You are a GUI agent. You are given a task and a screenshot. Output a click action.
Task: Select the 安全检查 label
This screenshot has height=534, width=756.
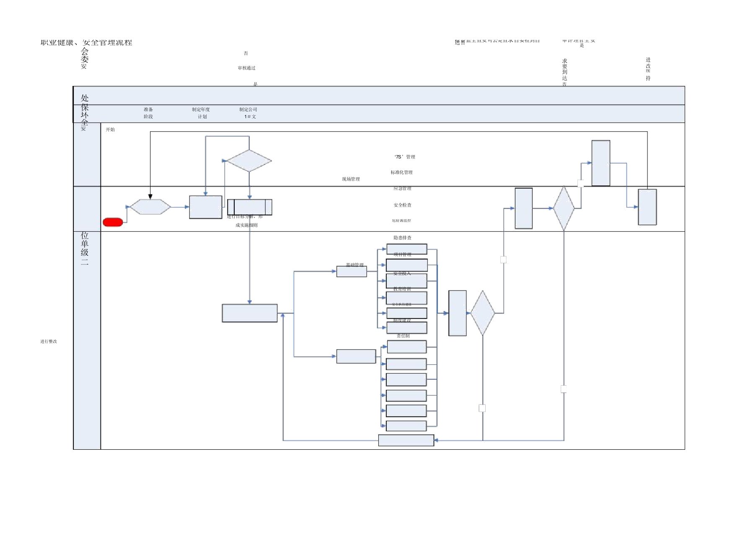[x=402, y=205]
